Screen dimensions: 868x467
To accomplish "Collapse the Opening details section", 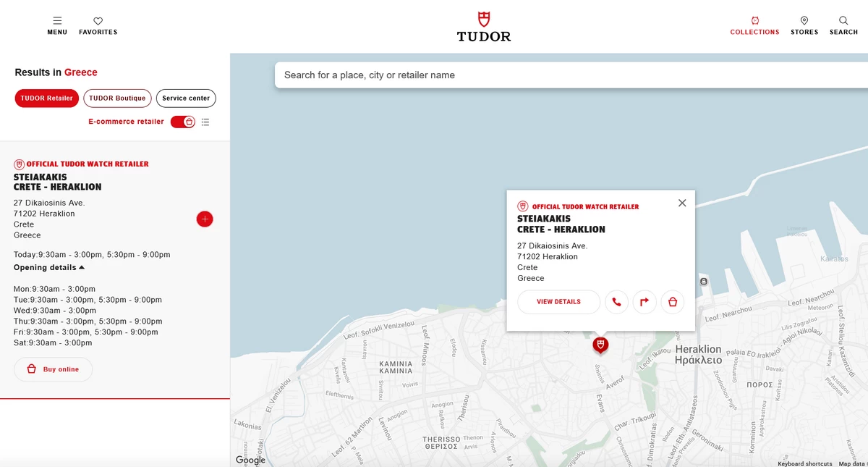I will (49, 268).
